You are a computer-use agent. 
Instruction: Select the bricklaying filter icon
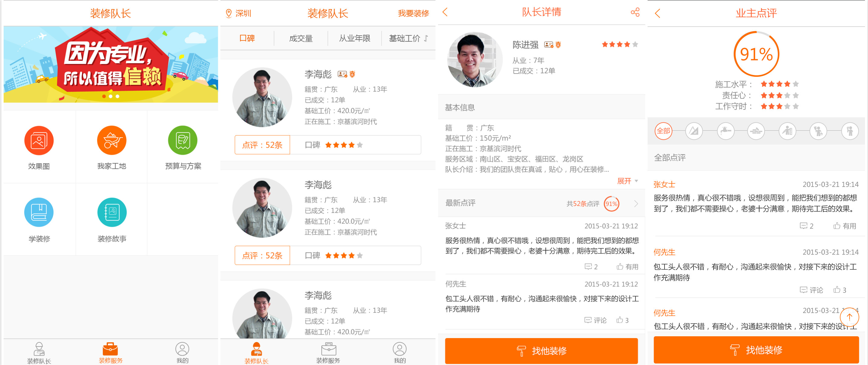756,132
